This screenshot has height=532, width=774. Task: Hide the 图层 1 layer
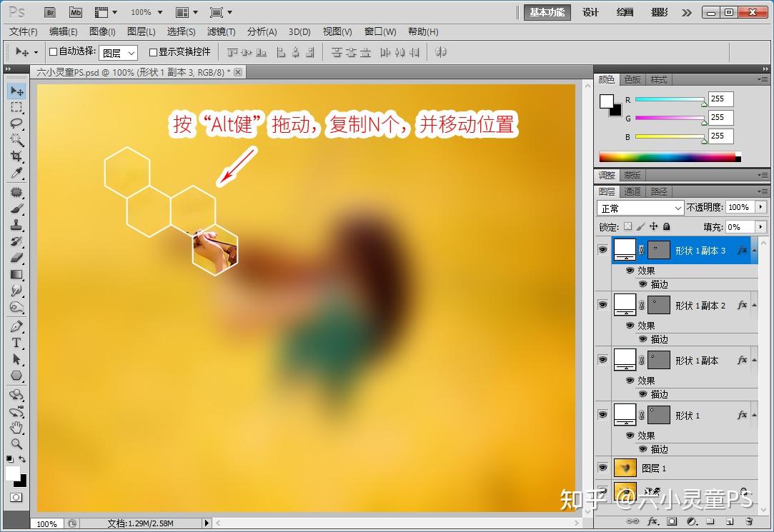click(602, 468)
